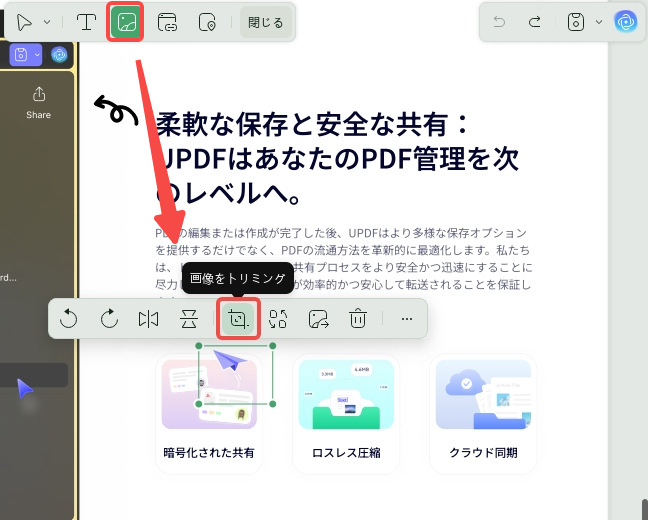Expand the top-right save dropdown arrow

click(x=599, y=22)
